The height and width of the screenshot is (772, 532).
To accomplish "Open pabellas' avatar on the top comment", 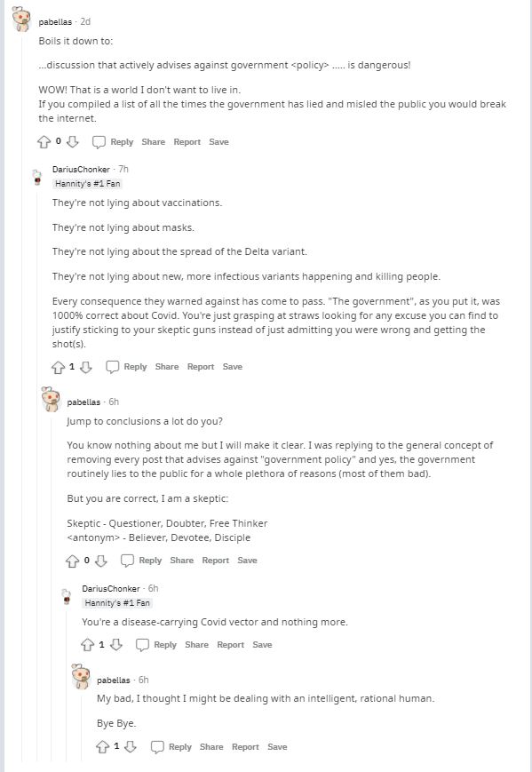I will coord(21,19).
